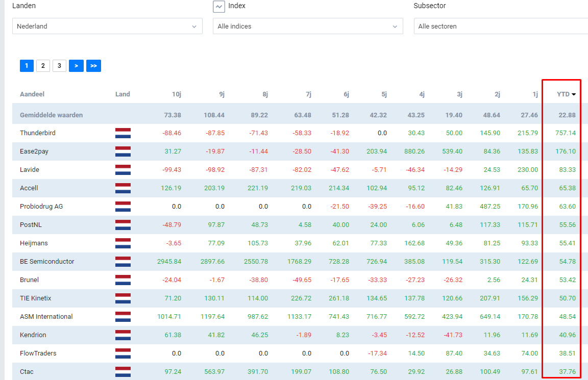The image size is (588, 380).
Task: Open the Thunderbird stock link
Action: (37, 133)
